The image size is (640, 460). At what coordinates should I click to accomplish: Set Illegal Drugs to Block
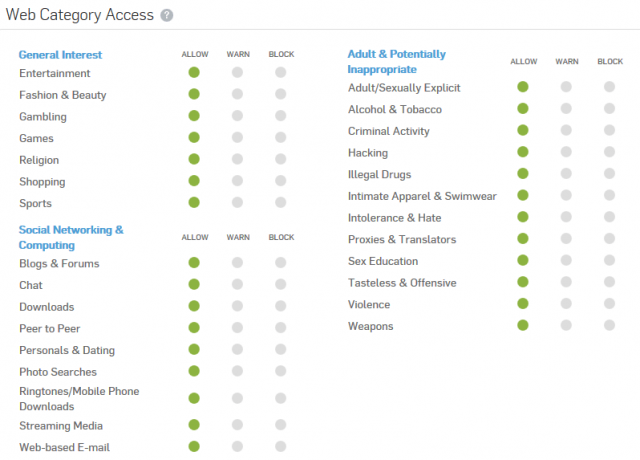click(x=609, y=173)
